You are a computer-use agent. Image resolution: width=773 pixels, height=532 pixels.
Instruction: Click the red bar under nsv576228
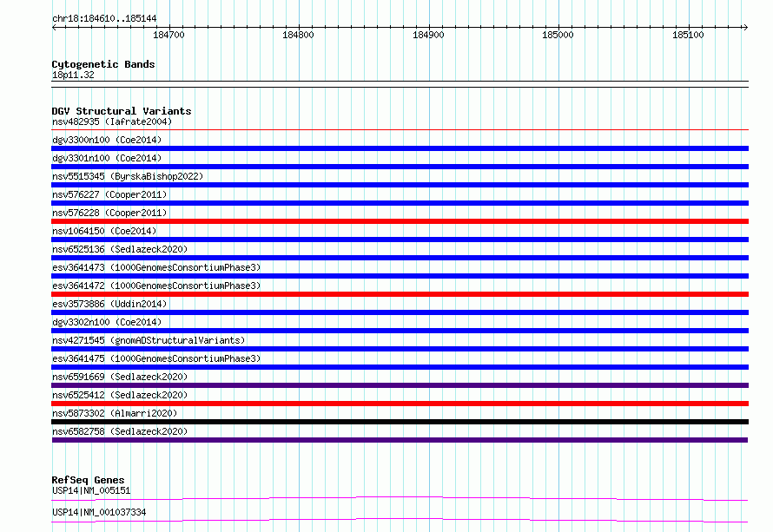click(x=400, y=221)
